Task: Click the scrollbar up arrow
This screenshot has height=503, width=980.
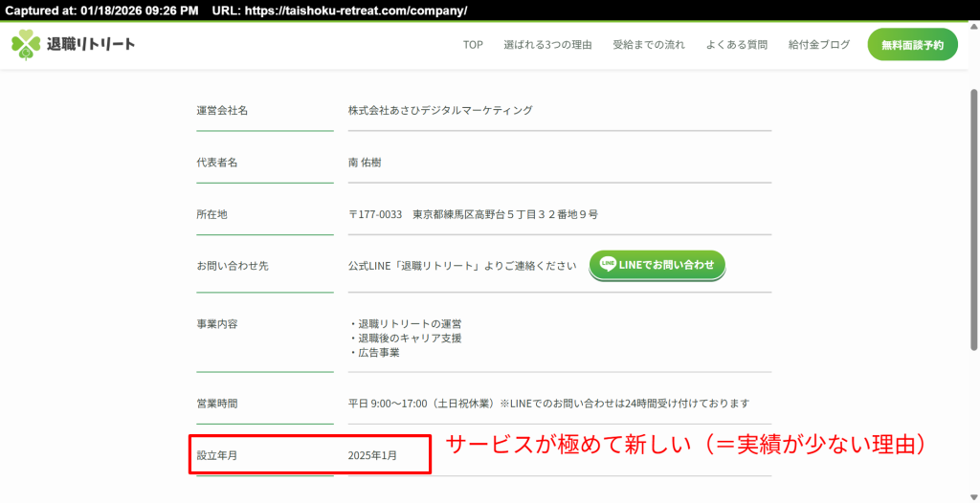Action: click(973, 28)
